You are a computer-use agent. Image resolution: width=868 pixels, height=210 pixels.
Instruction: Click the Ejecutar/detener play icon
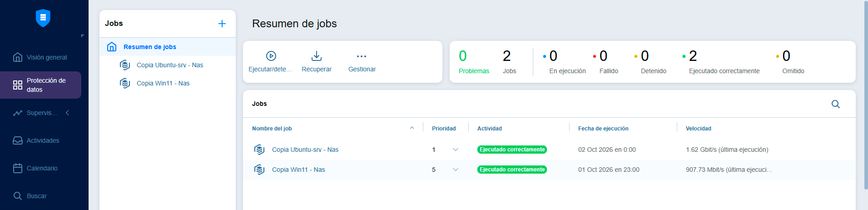coord(271,56)
